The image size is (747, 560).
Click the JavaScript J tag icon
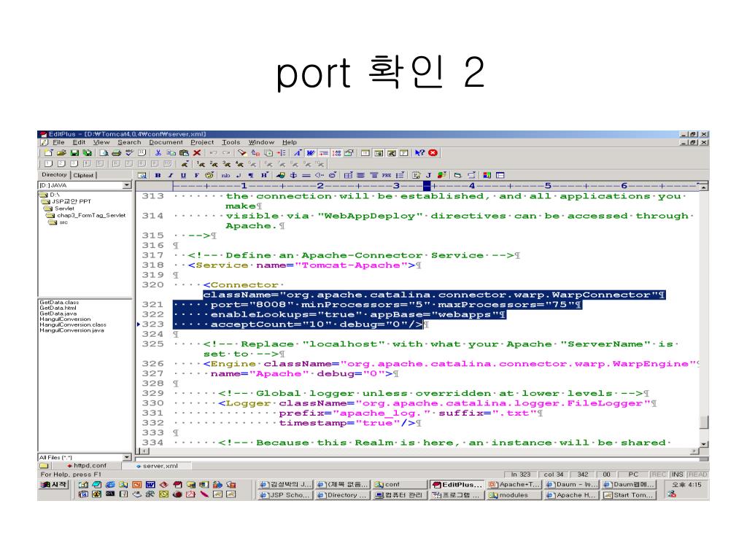pyautogui.click(x=429, y=175)
